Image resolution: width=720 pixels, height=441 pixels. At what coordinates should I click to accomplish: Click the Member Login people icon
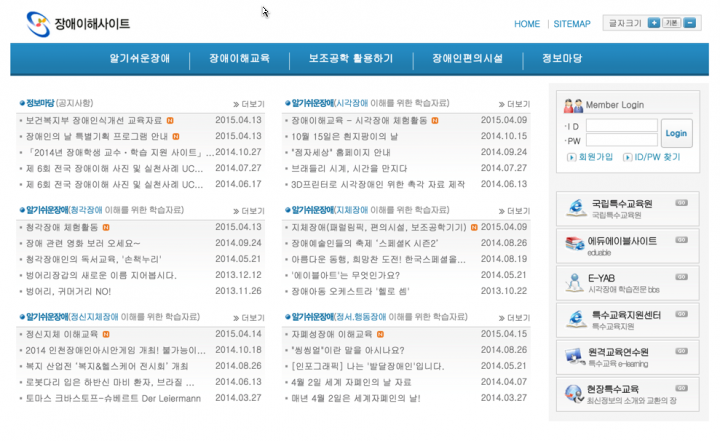(573, 105)
